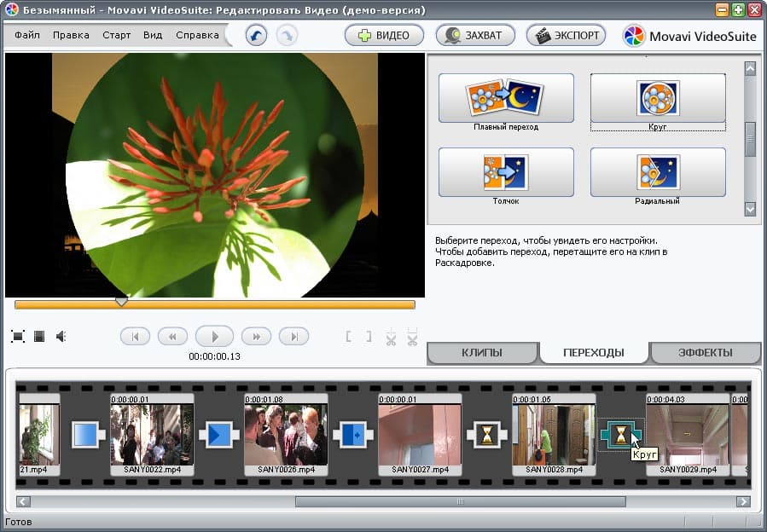Select the Толчок transition
Screen dimensions: 767x532
click(x=506, y=172)
